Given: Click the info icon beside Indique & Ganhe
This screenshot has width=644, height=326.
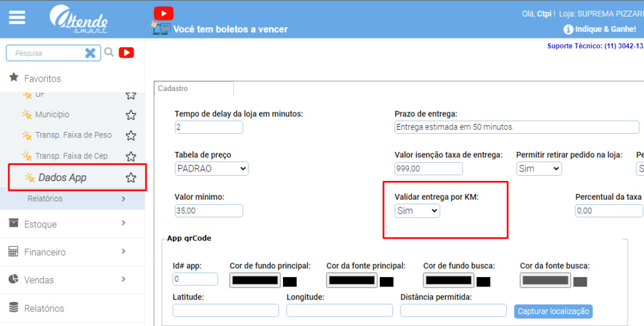Looking at the screenshot, I should click(569, 30).
